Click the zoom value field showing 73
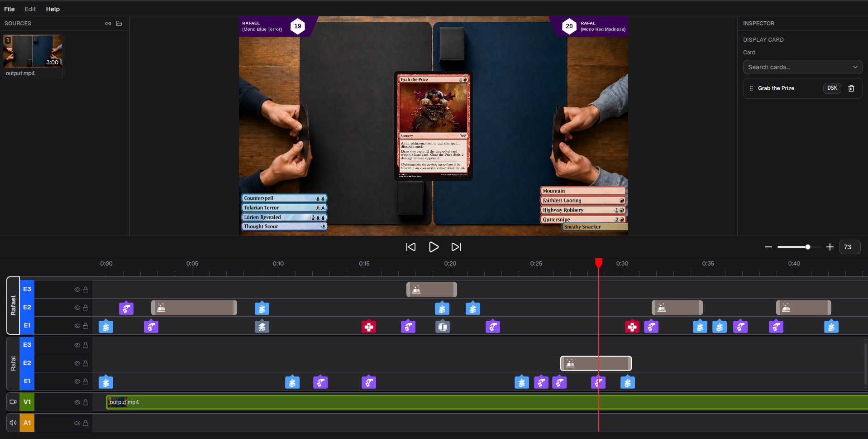Image resolution: width=868 pixels, height=439 pixels. [849, 247]
